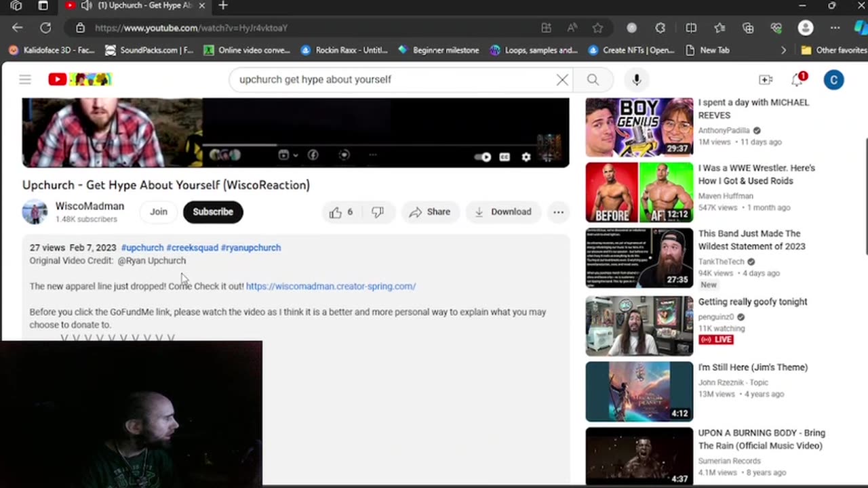View site info lock icon
Viewport: 868px width, 488px height.
[80, 28]
